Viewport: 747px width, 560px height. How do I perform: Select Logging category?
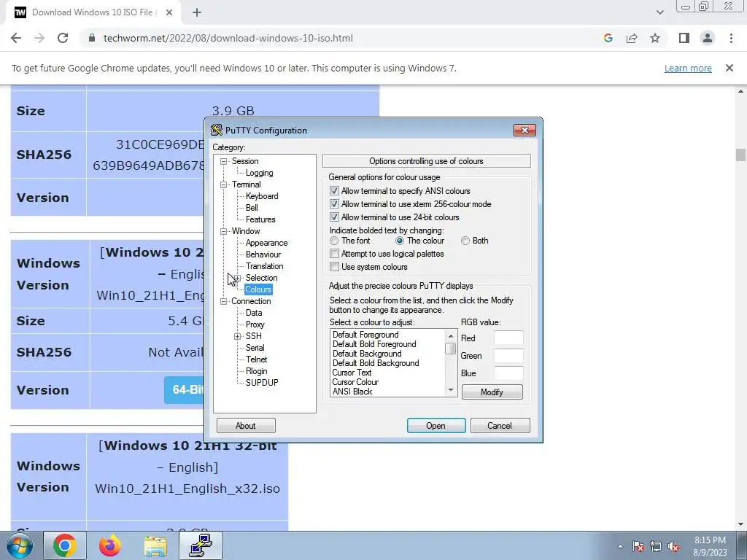259,173
